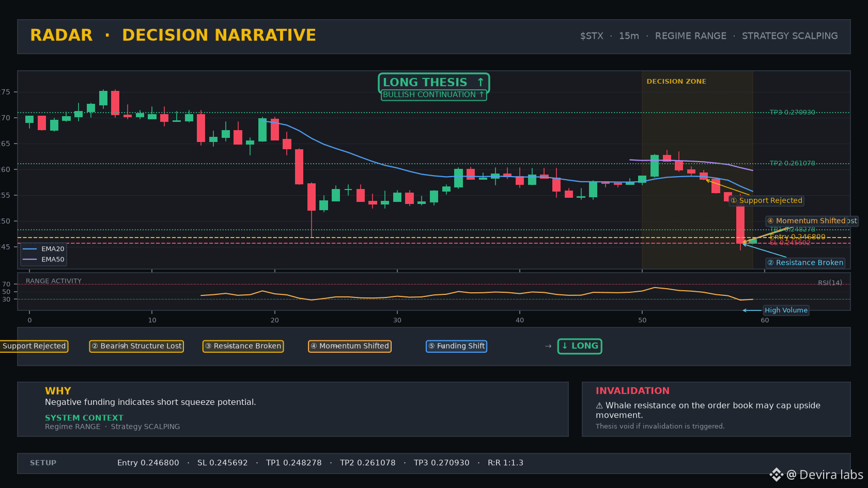The image size is (868, 488).
Task: Click the Funding Shift step chip
Action: coord(456,346)
